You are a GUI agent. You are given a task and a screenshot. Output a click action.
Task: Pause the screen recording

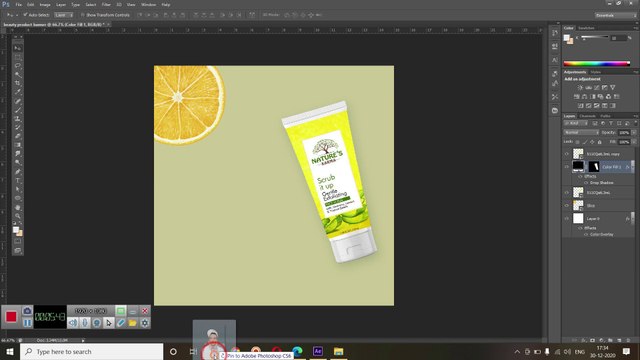[x=27, y=323]
